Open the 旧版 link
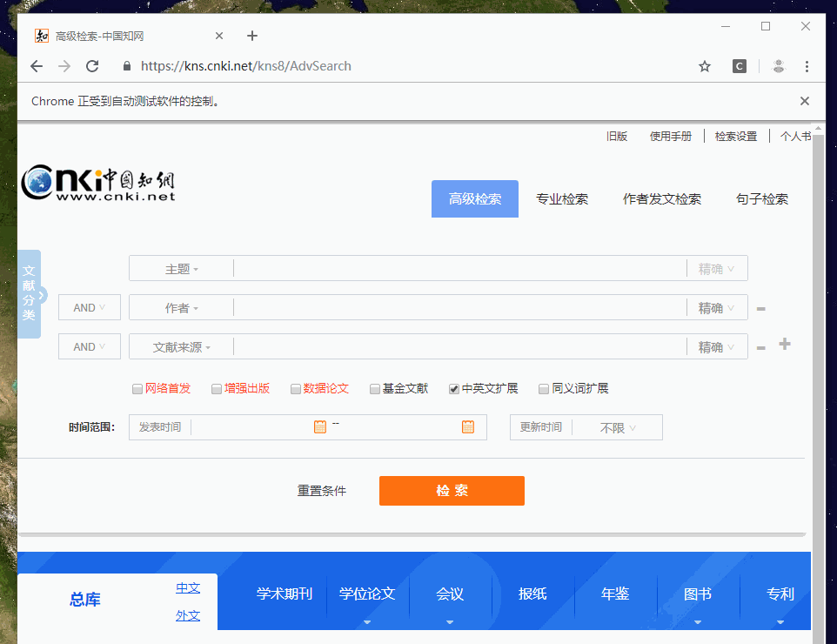Viewport: 837px width, 644px height. (x=617, y=136)
